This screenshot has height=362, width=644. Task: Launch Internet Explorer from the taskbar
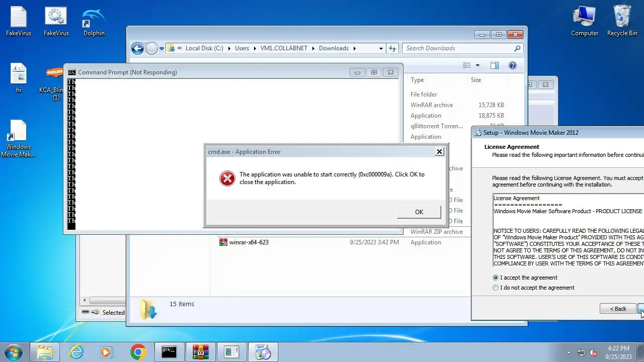(76, 352)
